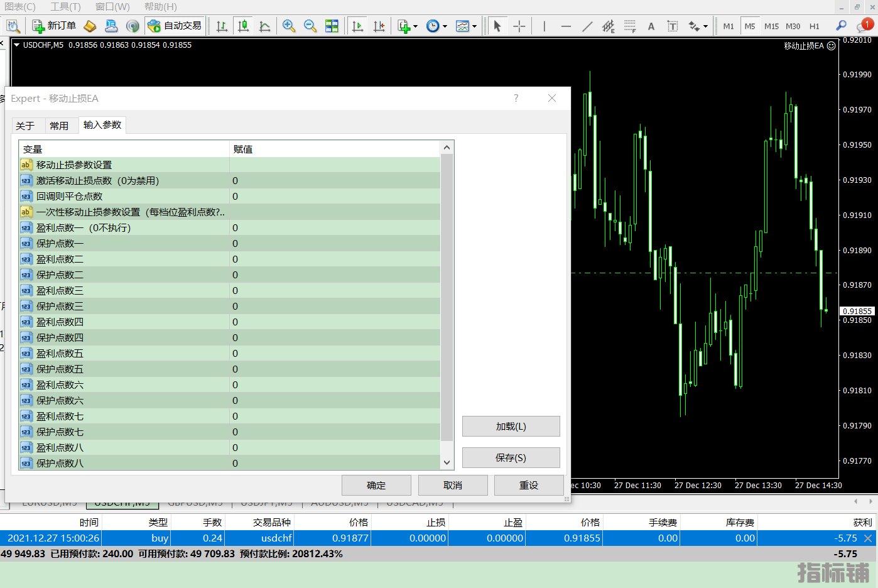Switch timeframe to M30

tap(793, 26)
